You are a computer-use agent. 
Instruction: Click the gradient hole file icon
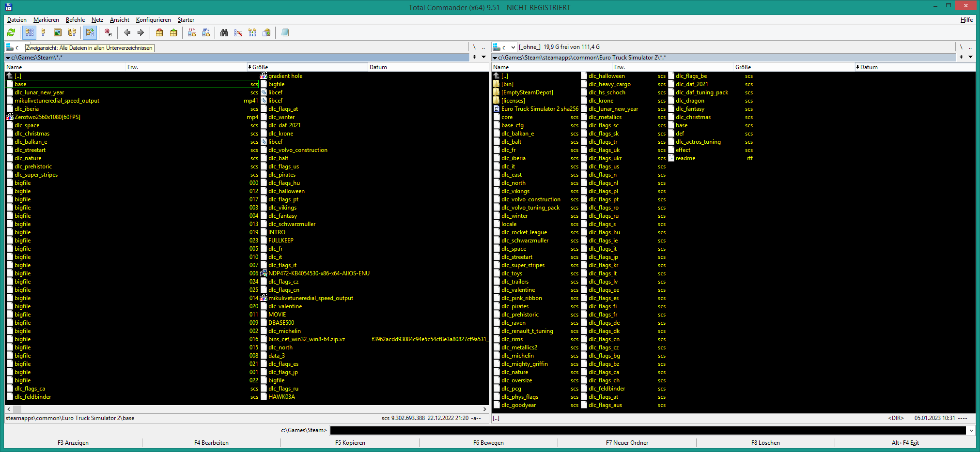[264, 76]
